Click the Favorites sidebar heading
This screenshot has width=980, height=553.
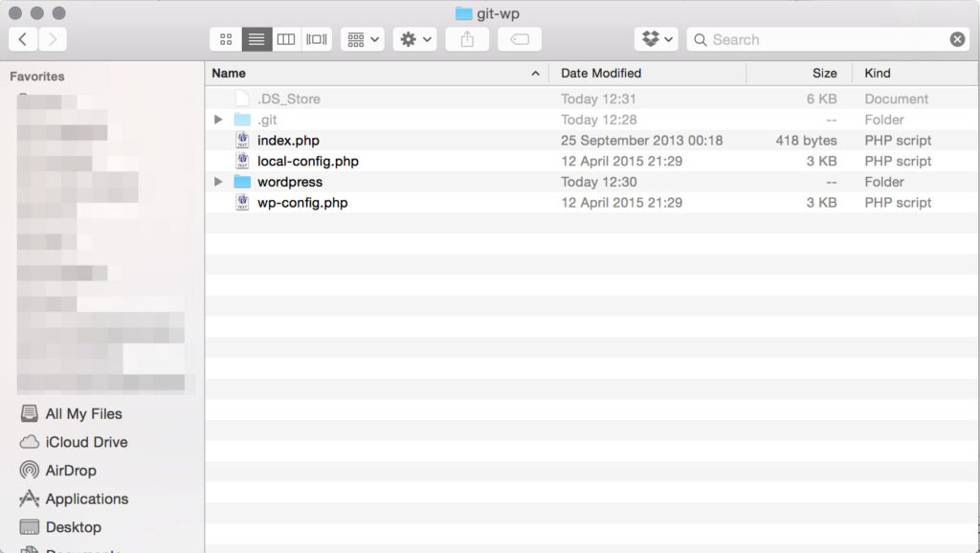pos(37,77)
